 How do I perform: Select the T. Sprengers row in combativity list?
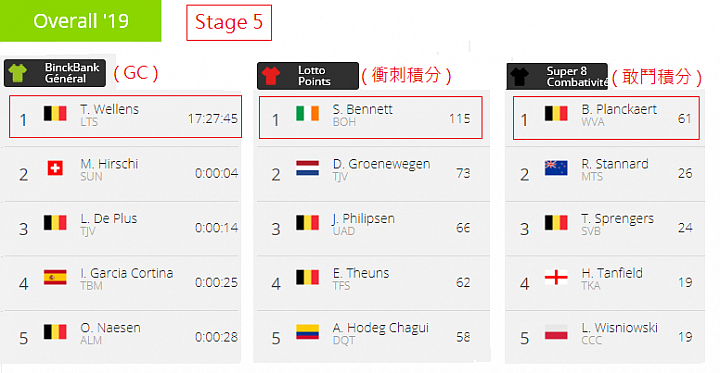pos(605,228)
